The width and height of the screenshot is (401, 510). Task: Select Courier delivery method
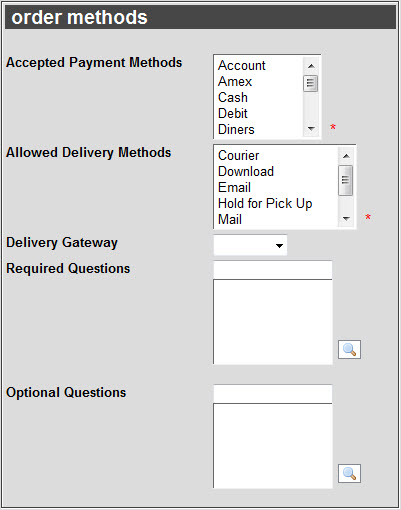pyautogui.click(x=238, y=156)
